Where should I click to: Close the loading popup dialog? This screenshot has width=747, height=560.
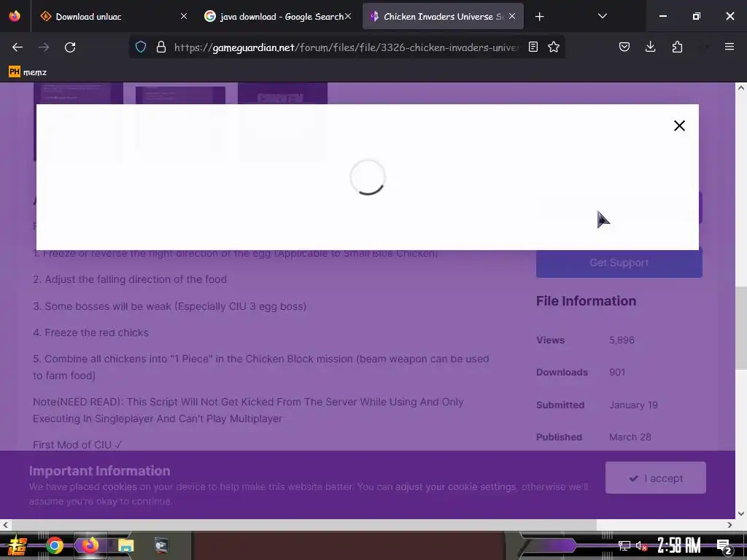tap(679, 125)
